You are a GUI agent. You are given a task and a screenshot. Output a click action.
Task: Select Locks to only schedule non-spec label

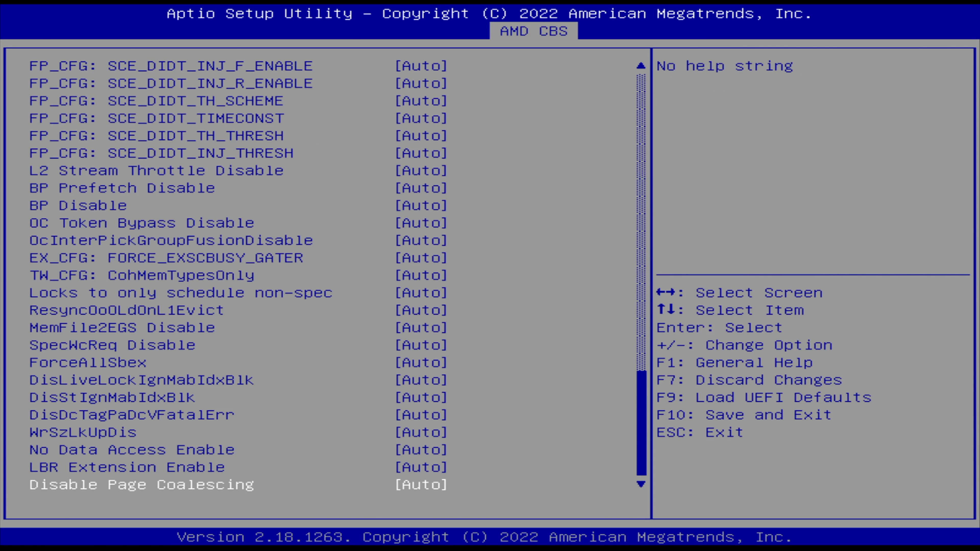(x=181, y=293)
